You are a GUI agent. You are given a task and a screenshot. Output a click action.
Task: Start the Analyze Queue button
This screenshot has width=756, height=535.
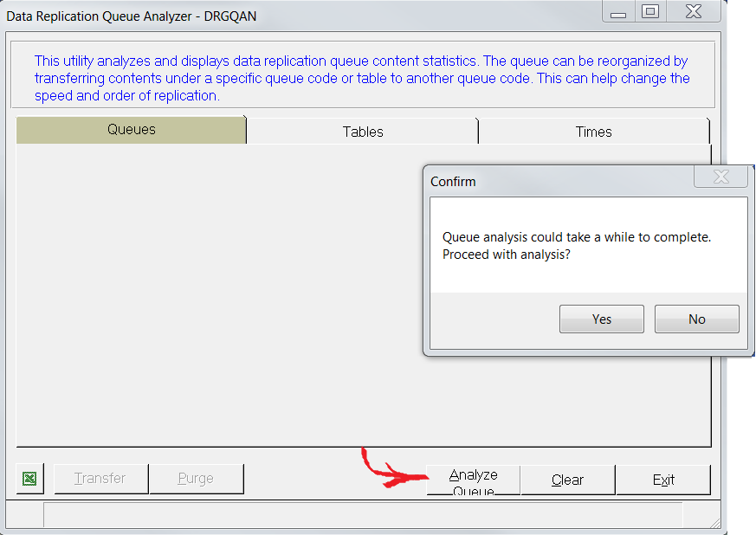[x=474, y=480]
